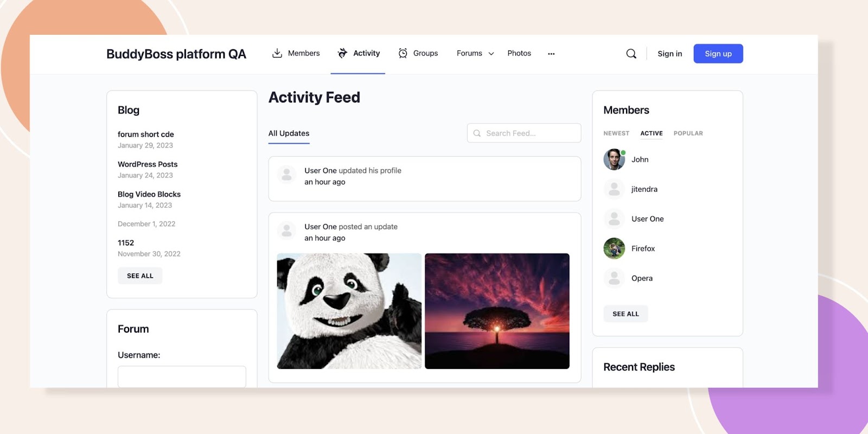Click User One's avatar in Members widget
Viewport: 868px width, 434px height.
pyautogui.click(x=614, y=219)
